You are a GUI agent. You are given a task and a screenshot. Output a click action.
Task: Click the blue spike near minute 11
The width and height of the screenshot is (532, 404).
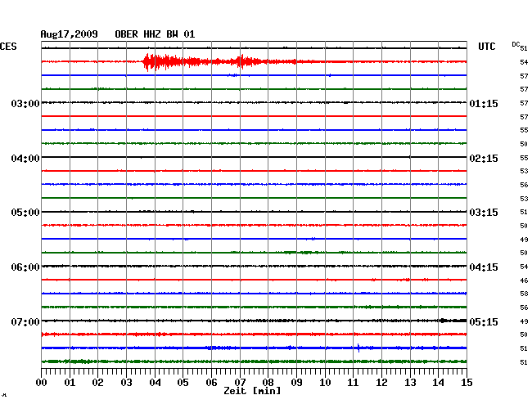(x=358, y=348)
